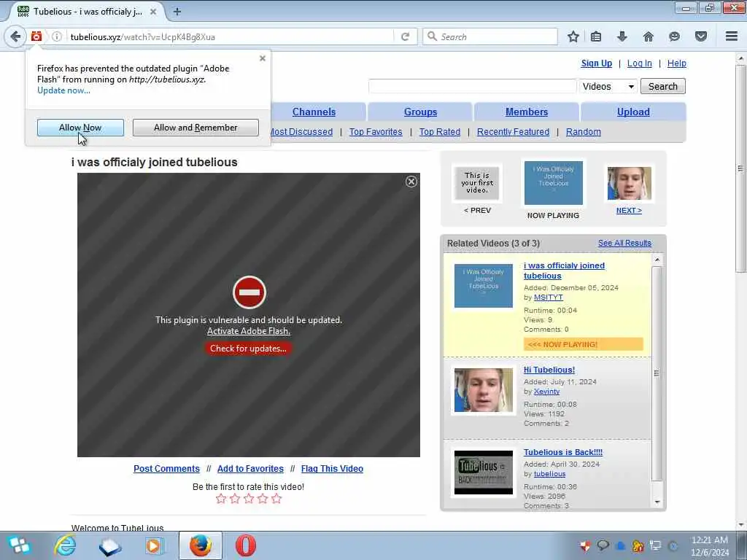Select Random submenu link
Viewport: 747px width, 560px height.
583,132
